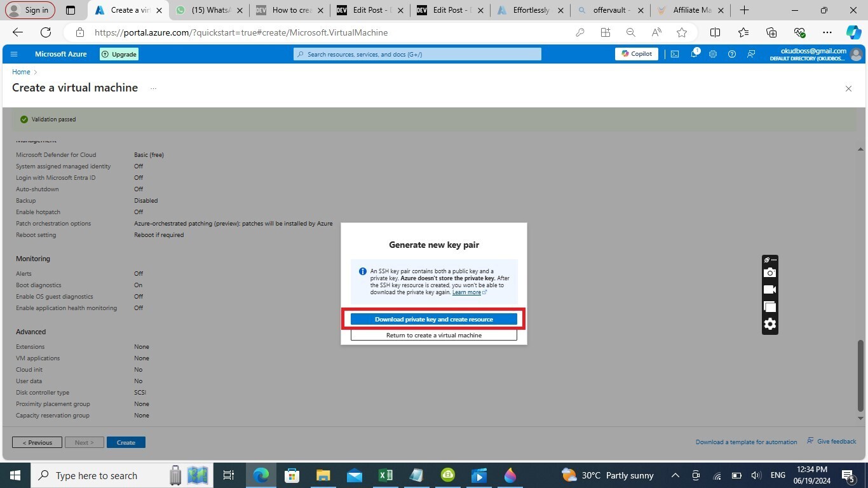Open the Azure portal hamburger menu

[x=14, y=54]
